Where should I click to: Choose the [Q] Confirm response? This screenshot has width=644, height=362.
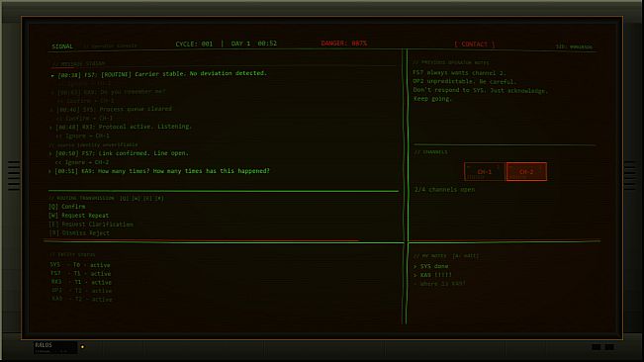67,207
